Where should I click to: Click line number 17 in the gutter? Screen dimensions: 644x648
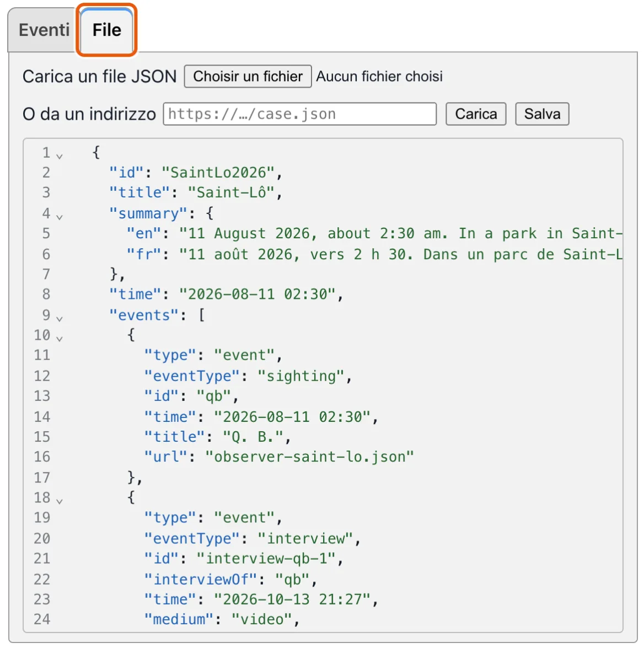tap(42, 478)
